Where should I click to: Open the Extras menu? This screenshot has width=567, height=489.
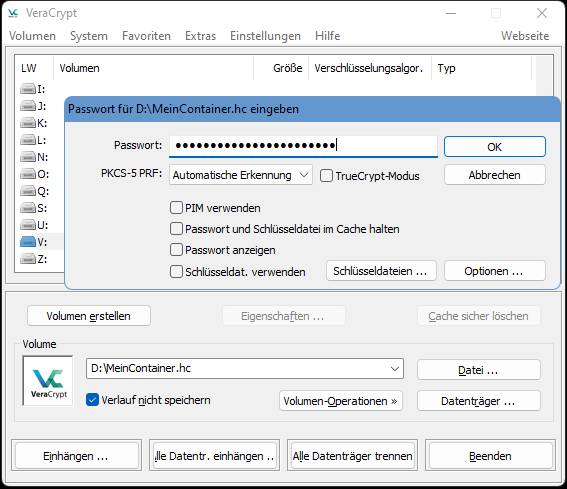[x=200, y=36]
